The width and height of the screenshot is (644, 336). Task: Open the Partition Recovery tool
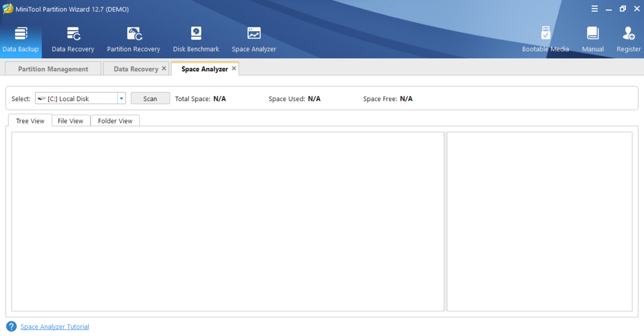[x=134, y=40]
